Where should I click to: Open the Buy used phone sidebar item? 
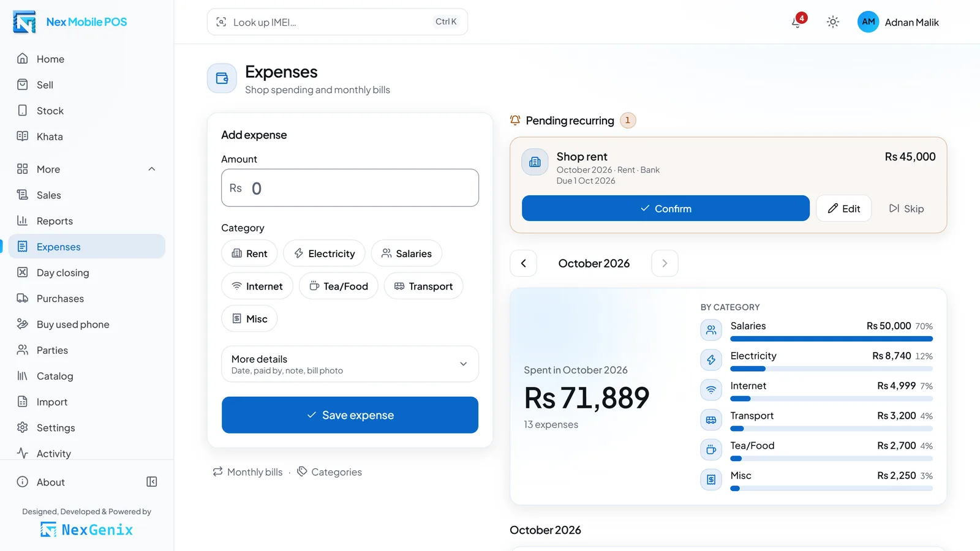(x=87, y=324)
